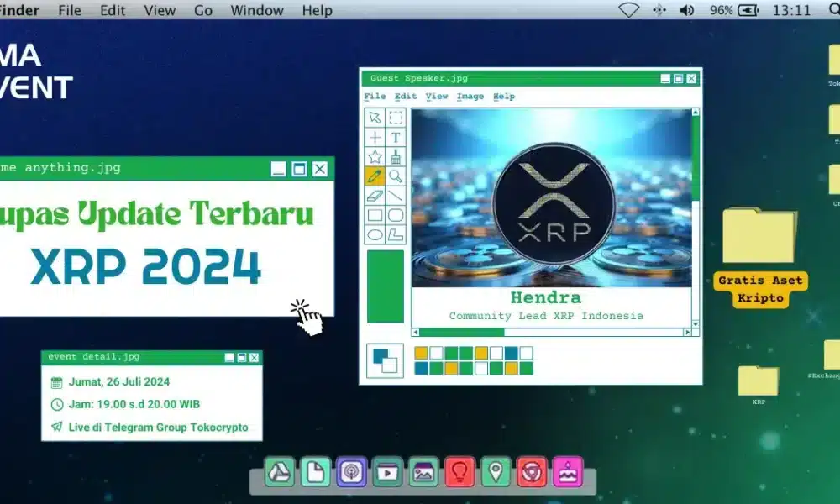This screenshot has width=840, height=504.
Task: Open View menu in Guest Speaker window
Action: (437, 97)
